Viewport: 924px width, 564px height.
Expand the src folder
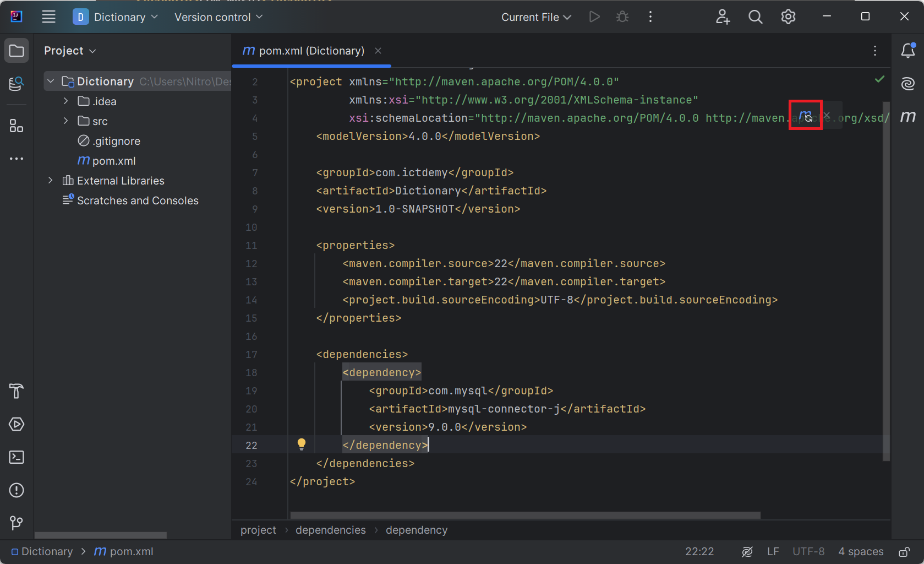(x=66, y=121)
